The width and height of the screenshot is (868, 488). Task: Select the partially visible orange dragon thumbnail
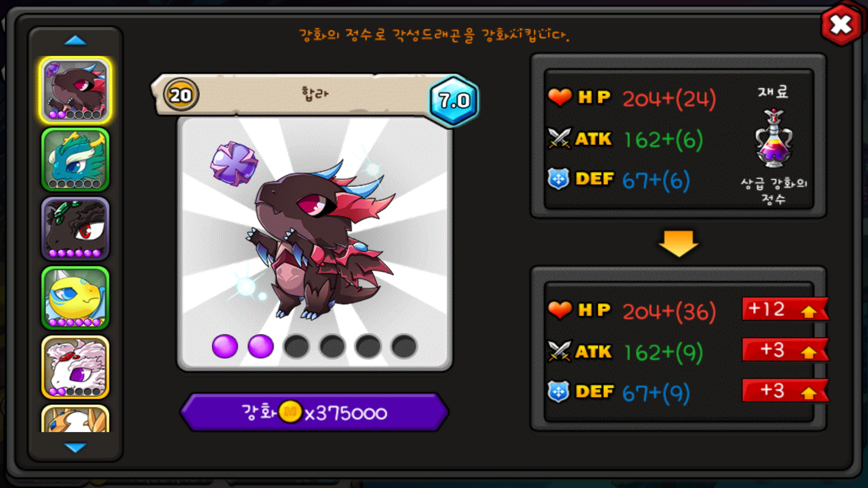pos(75,419)
